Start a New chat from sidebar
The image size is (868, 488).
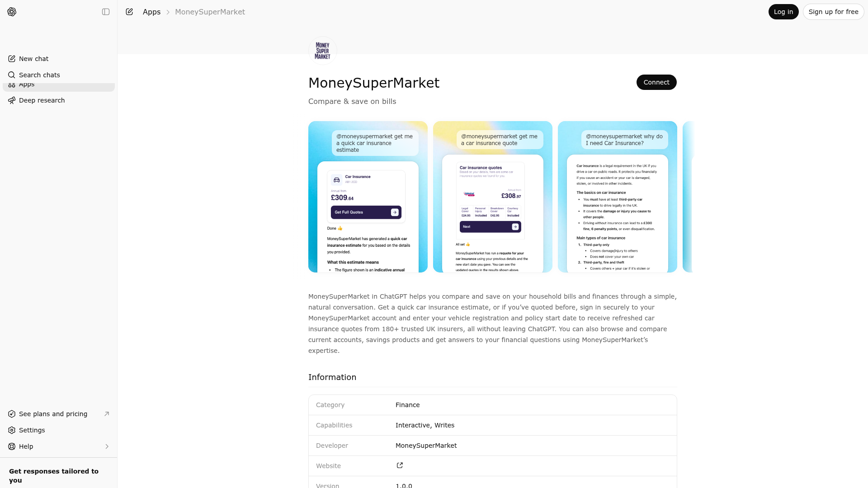[x=33, y=59]
